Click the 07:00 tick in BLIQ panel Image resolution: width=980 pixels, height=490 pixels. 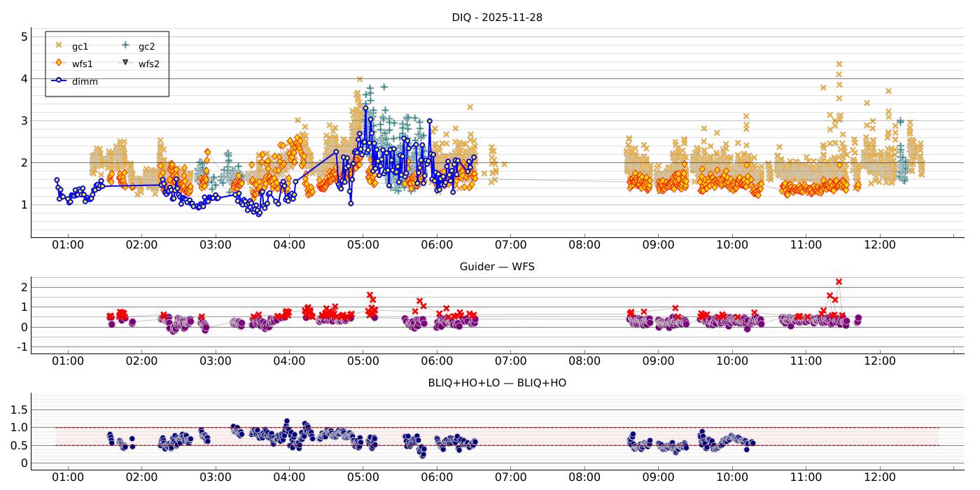[x=511, y=477]
